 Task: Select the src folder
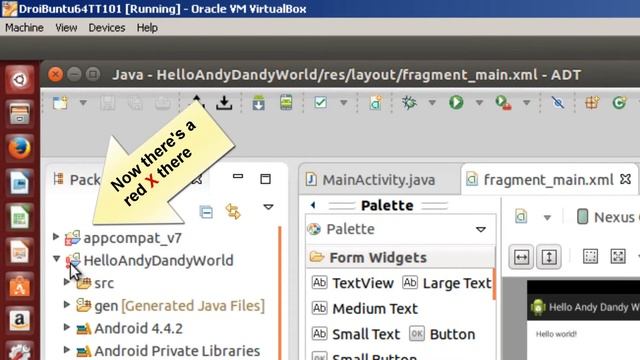point(104,283)
